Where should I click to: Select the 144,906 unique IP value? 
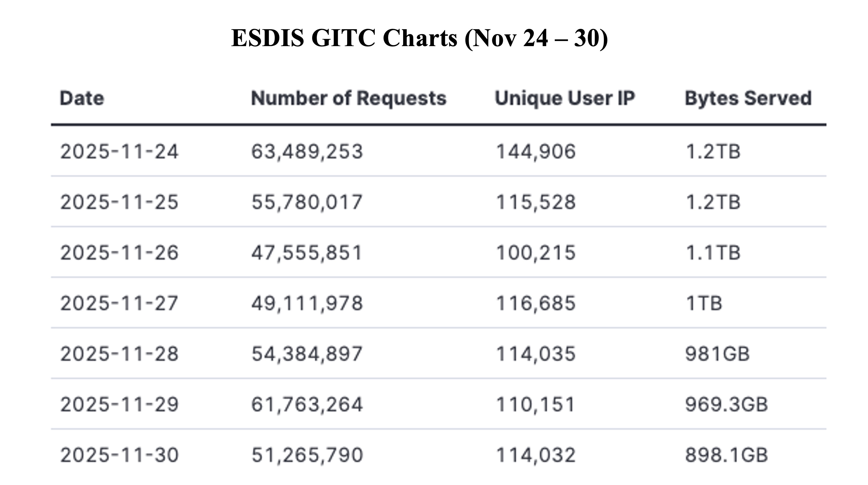point(536,152)
